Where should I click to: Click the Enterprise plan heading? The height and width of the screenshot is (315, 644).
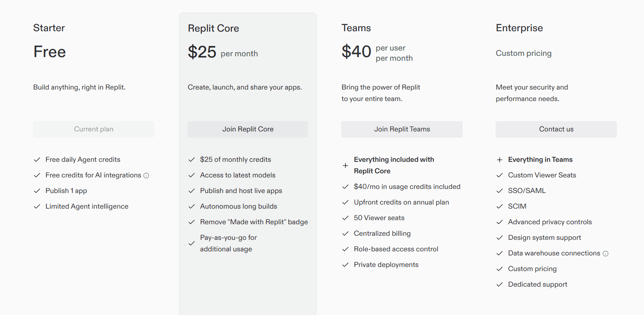coord(519,28)
